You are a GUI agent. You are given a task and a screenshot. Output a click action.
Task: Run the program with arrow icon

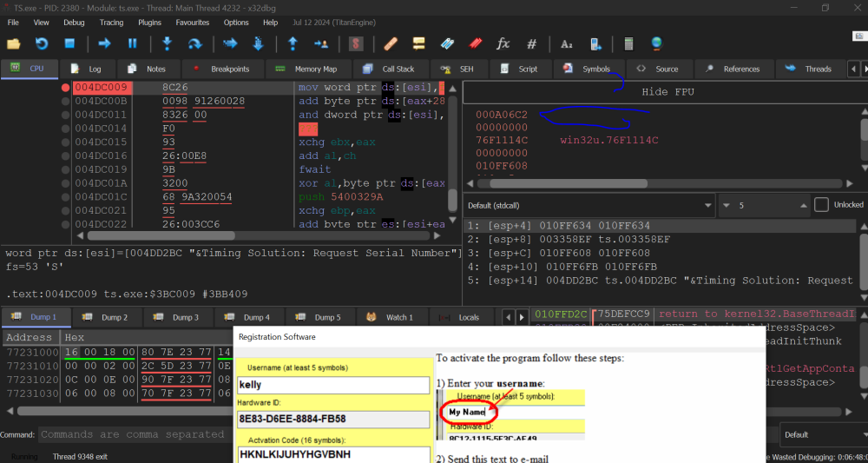coord(104,43)
